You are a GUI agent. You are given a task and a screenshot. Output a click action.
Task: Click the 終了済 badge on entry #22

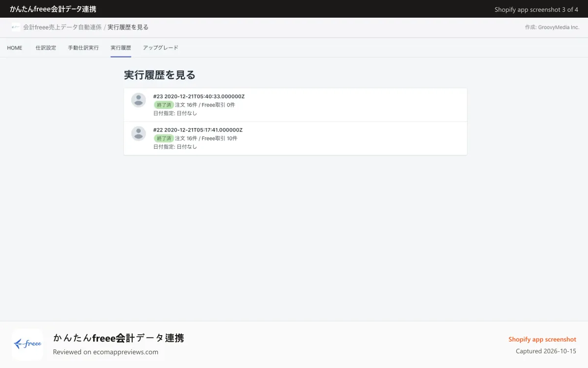[x=164, y=138]
